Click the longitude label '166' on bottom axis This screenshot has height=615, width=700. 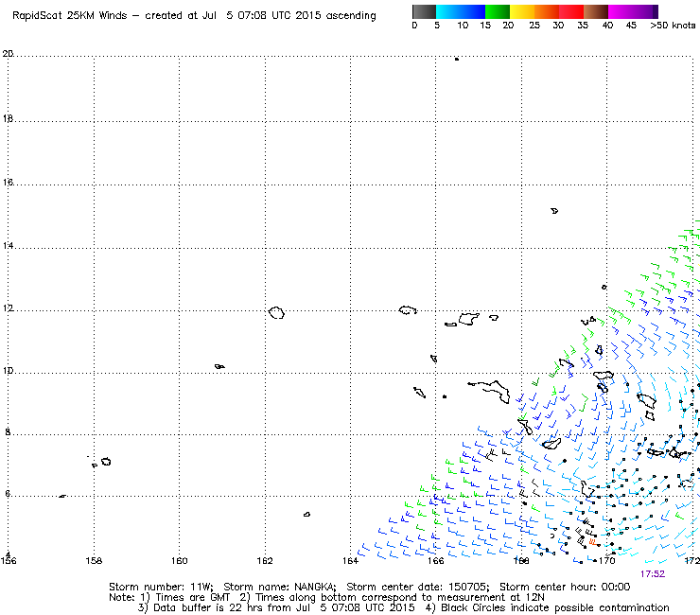(436, 561)
